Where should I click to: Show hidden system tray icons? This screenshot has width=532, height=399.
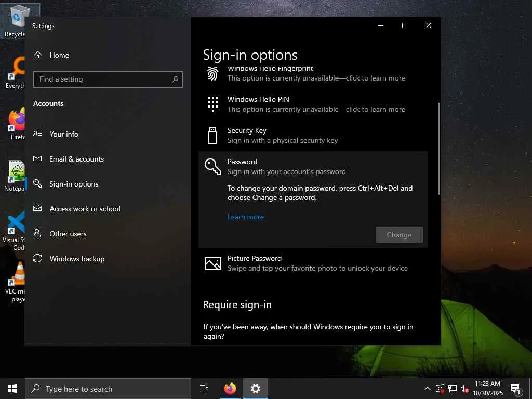tap(428, 389)
